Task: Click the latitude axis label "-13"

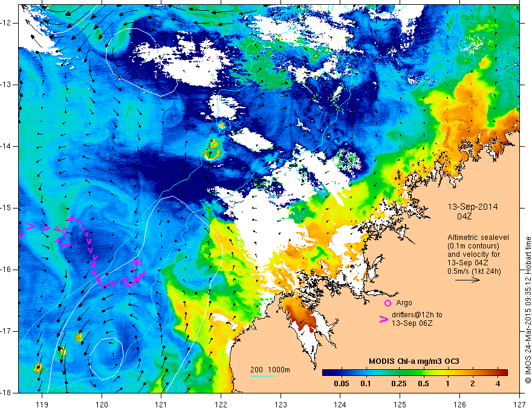Action: [7, 85]
